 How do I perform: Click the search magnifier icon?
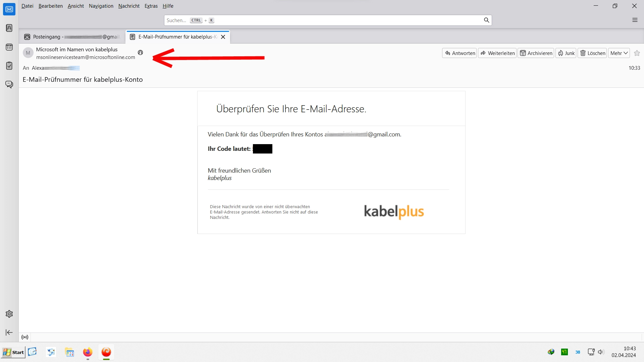(x=486, y=20)
